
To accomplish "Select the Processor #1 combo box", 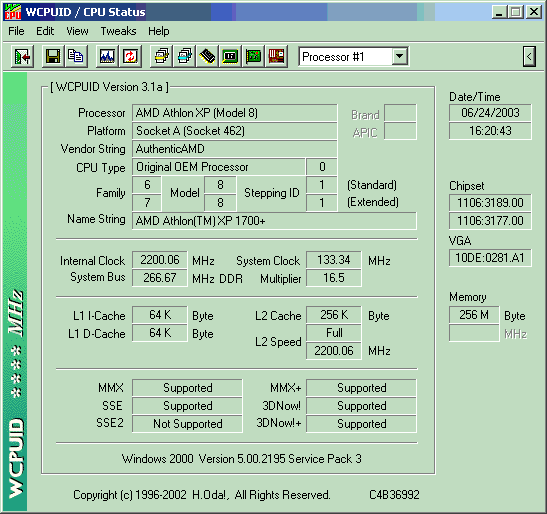I will 353,56.
